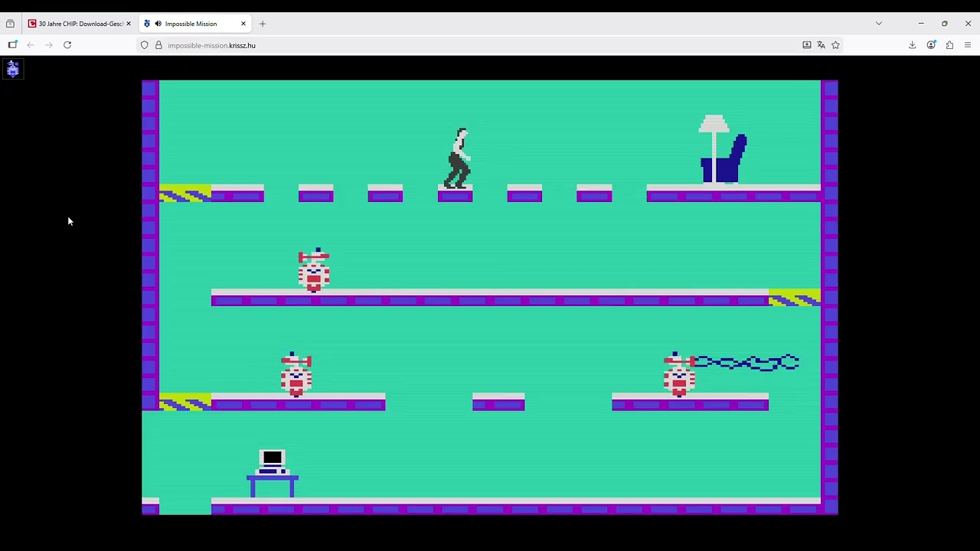980x551 pixels.
Task: Translate this page via translate icon
Action: point(821,45)
